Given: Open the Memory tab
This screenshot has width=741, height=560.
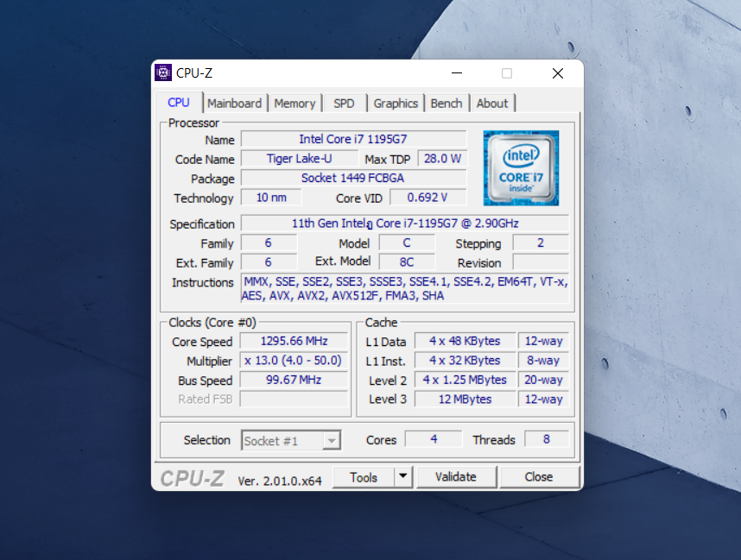Looking at the screenshot, I should (294, 104).
